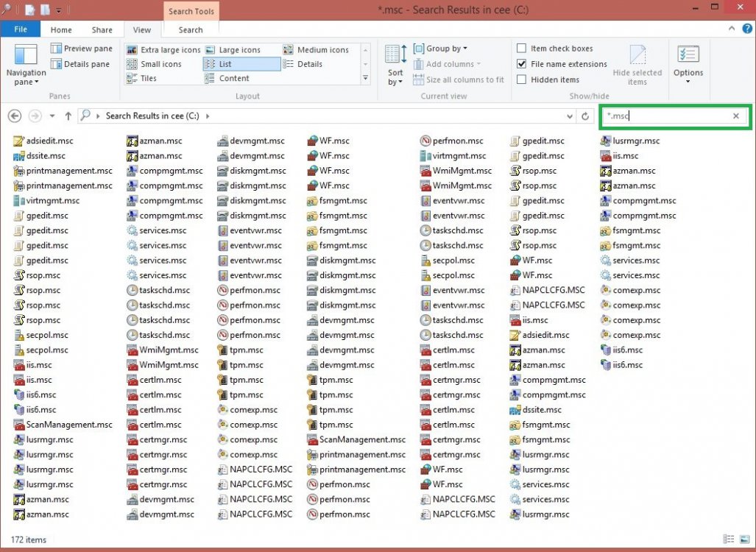Expand the Options dropdown arrow
Viewport: 756px width, 552px height.
688,82
